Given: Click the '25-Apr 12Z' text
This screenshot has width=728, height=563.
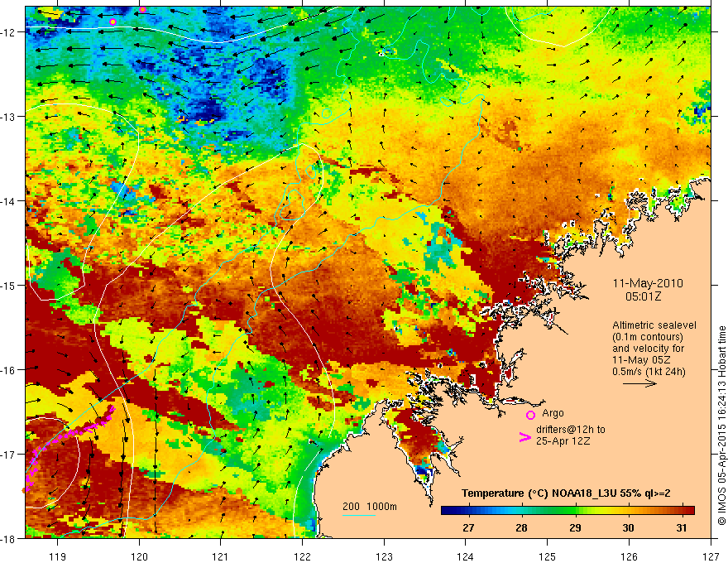Looking at the screenshot, I should 563,441.
